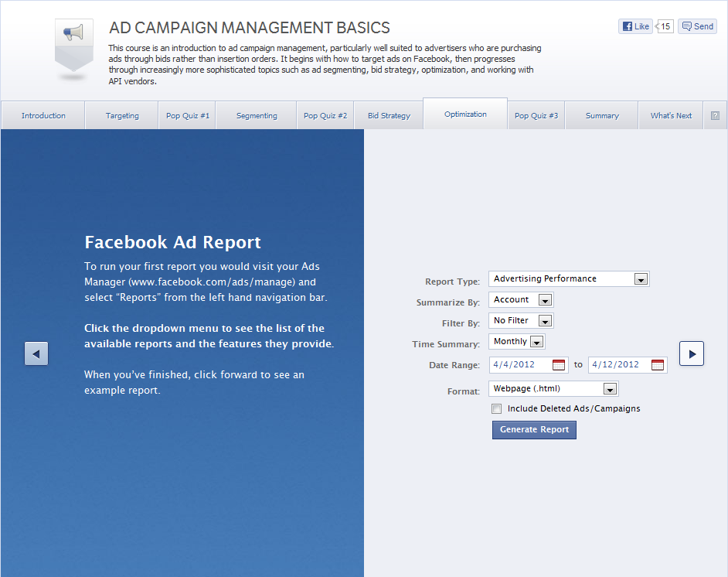Open the What's Next tab
Image resolution: width=728 pixels, height=577 pixels.
(671, 115)
